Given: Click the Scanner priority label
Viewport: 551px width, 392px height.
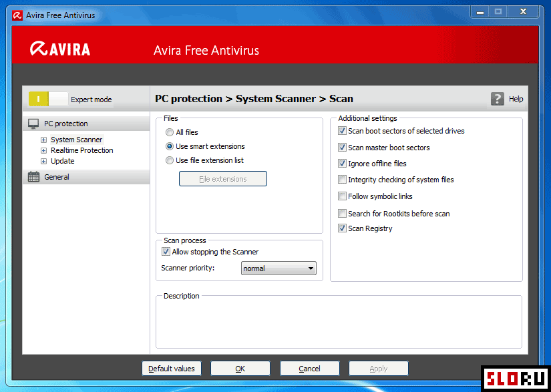Looking at the screenshot, I should (188, 268).
